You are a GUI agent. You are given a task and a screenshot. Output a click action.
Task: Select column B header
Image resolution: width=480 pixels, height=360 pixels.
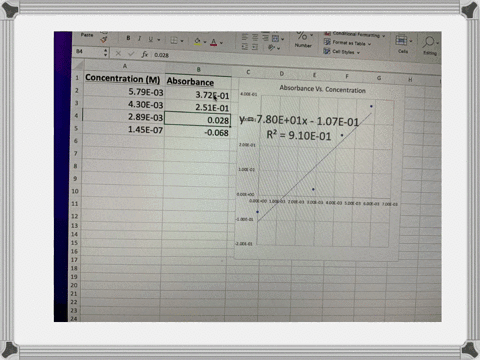coord(198,69)
